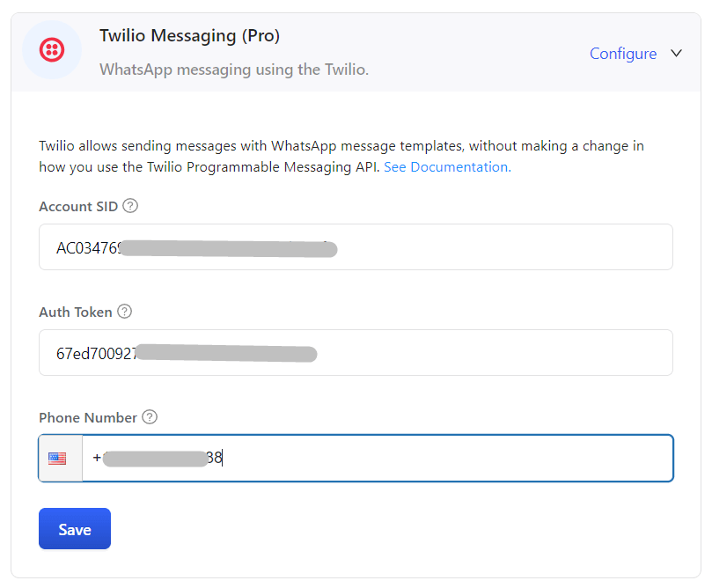Click the Phone Number help question icon

150,417
